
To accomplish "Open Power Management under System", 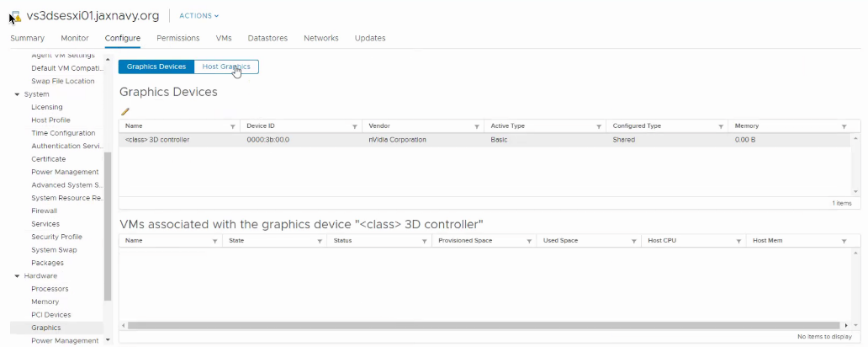I will tap(65, 172).
